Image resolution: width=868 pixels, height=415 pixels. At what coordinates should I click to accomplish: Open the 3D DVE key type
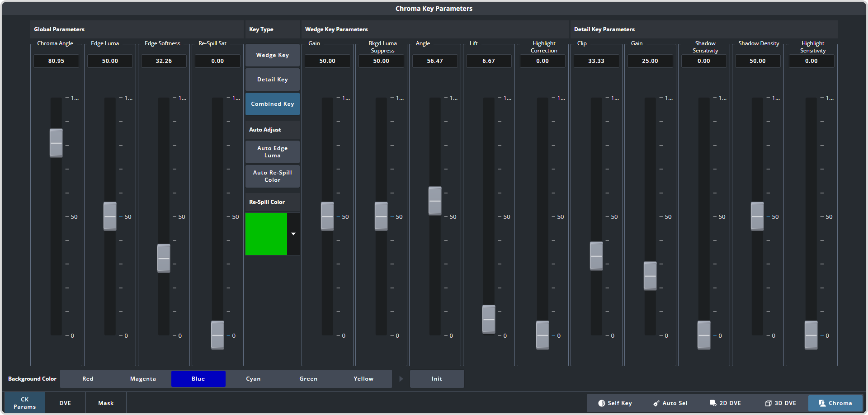(780, 403)
